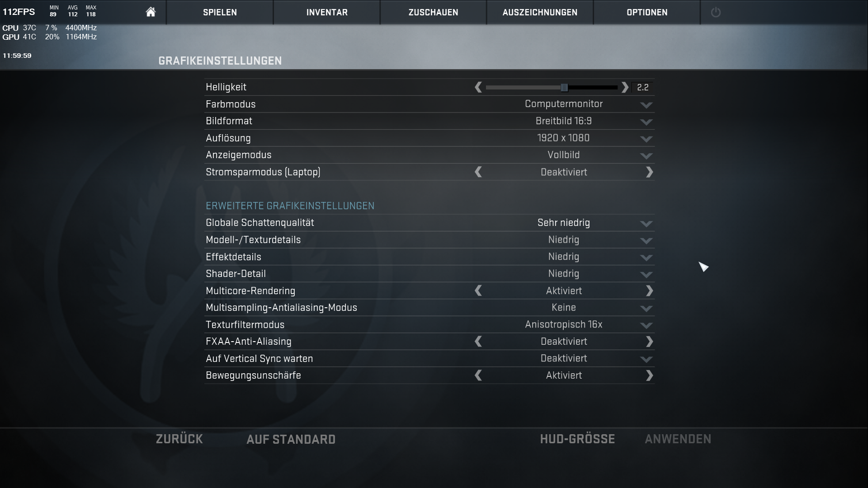Viewport: 868px width, 488px height.
Task: Click the power quit icon
Action: pos(716,12)
